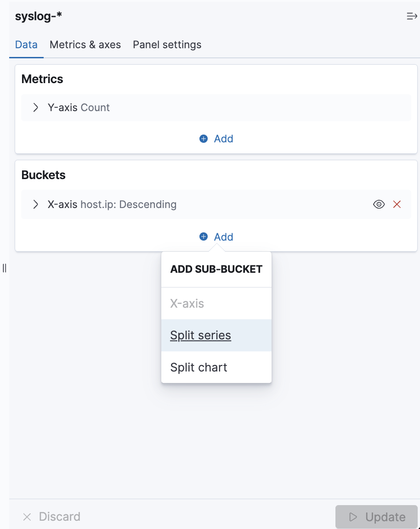Collapse the editor sidebar with the arrow icon
The width and height of the screenshot is (420, 529).
[x=411, y=17]
